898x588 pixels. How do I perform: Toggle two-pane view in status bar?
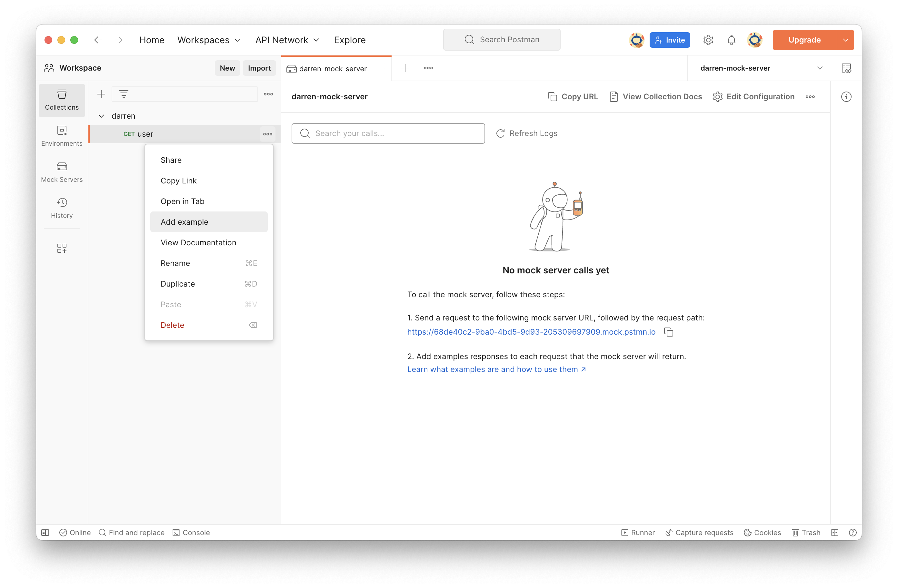click(x=834, y=533)
